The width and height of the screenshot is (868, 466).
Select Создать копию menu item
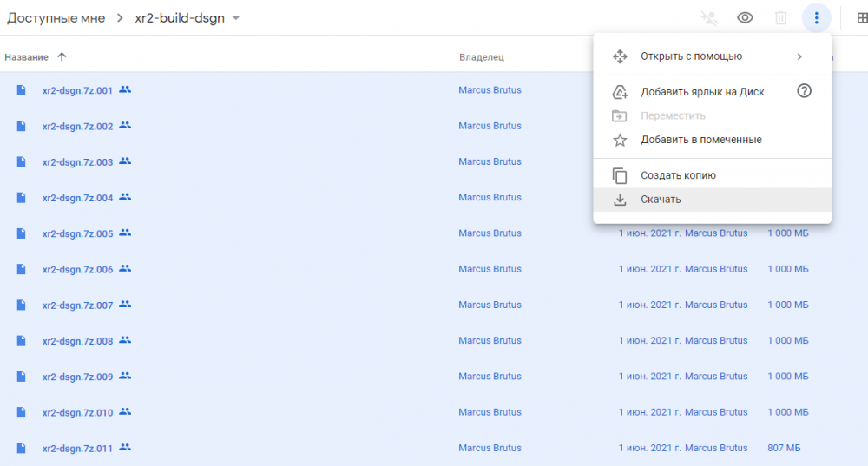[678, 175]
